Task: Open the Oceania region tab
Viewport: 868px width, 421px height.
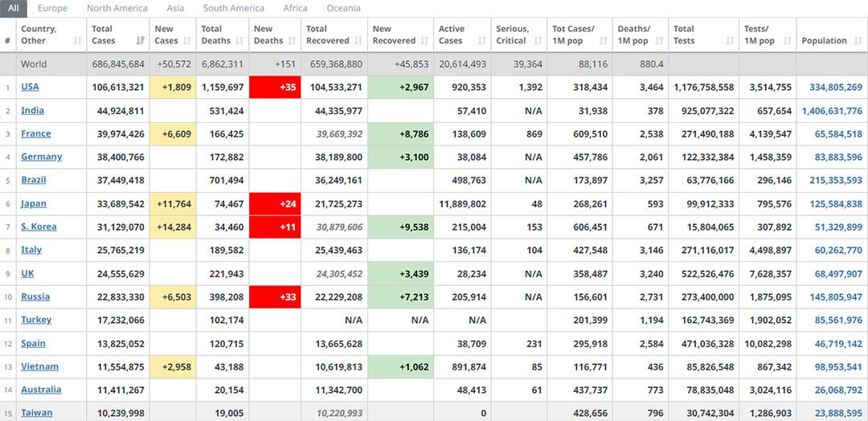Action: 343,8
